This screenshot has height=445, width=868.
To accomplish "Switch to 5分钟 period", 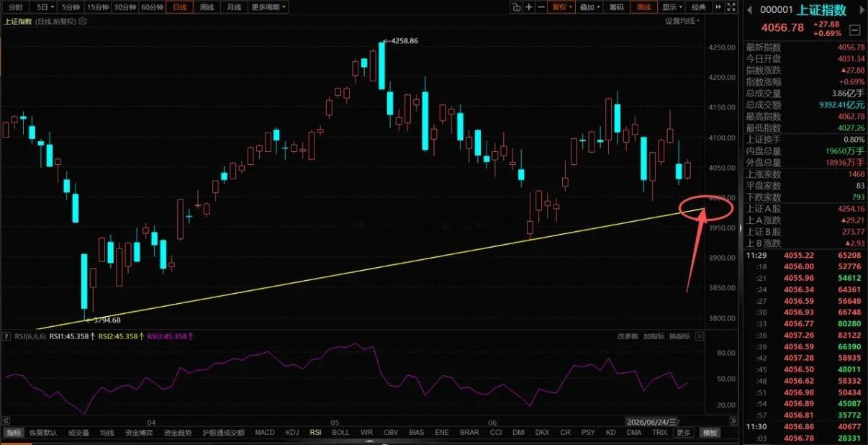I will 71,7.
